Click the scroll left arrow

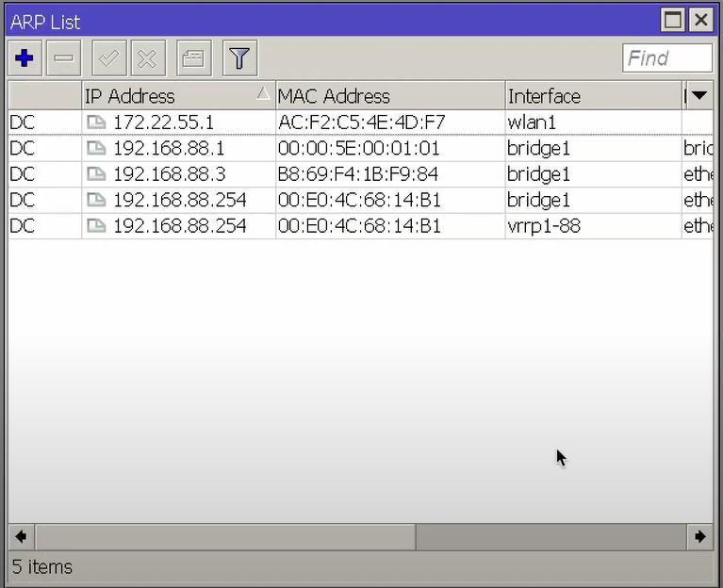click(21, 537)
